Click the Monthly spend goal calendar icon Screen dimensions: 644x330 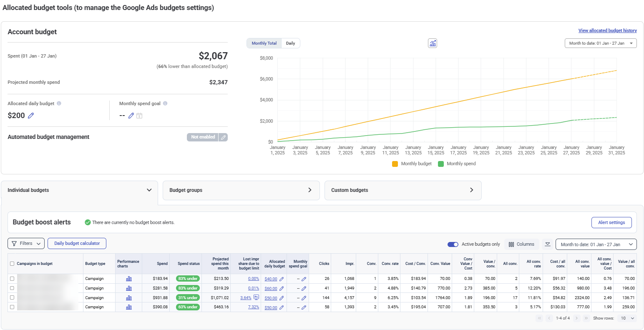pos(139,116)
